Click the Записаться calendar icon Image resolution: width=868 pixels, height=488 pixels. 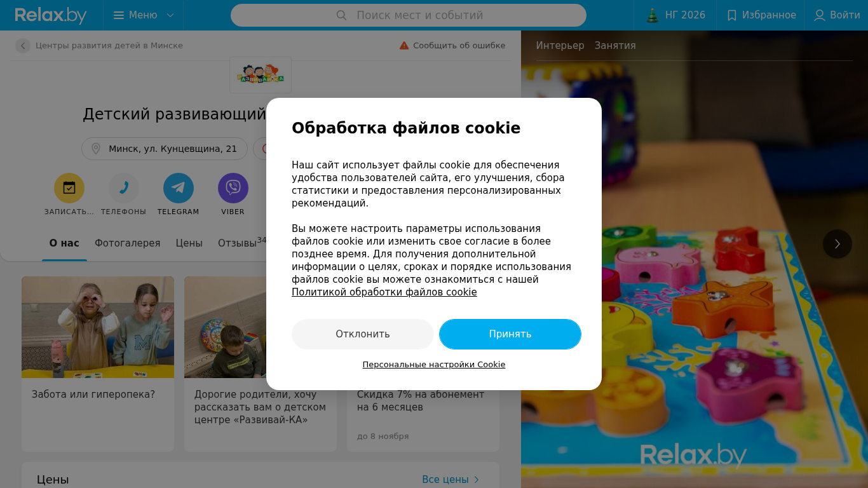tap(69, 188)
